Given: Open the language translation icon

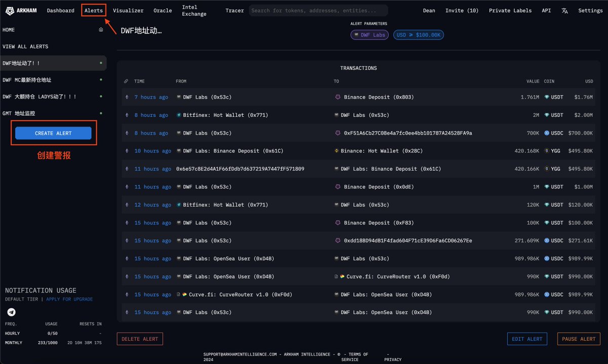Looking at the screenshot, I should (565, 11).
